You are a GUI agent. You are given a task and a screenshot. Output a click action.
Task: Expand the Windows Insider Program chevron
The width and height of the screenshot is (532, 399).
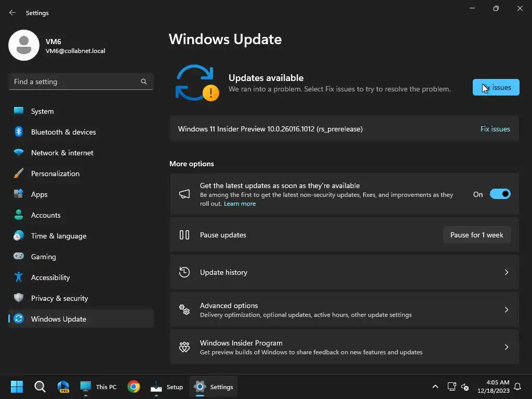point(506,347)
